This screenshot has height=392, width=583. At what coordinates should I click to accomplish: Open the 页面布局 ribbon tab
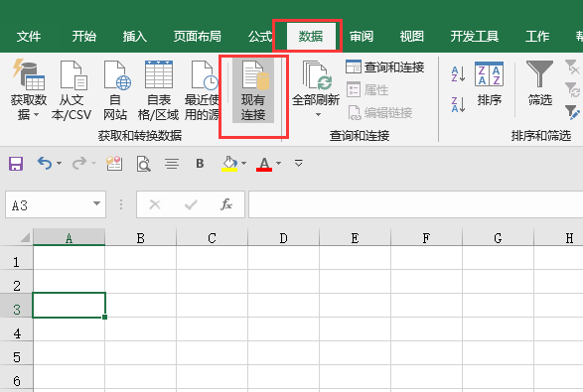[197, 37]
